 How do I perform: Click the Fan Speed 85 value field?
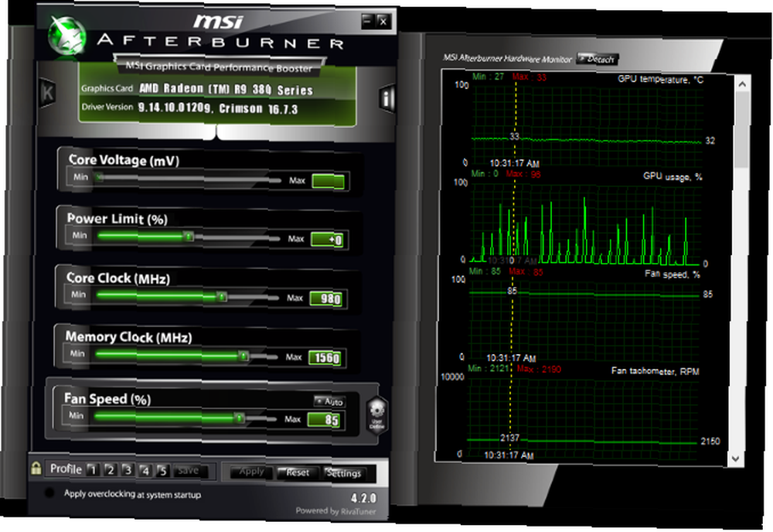(323, 420)
